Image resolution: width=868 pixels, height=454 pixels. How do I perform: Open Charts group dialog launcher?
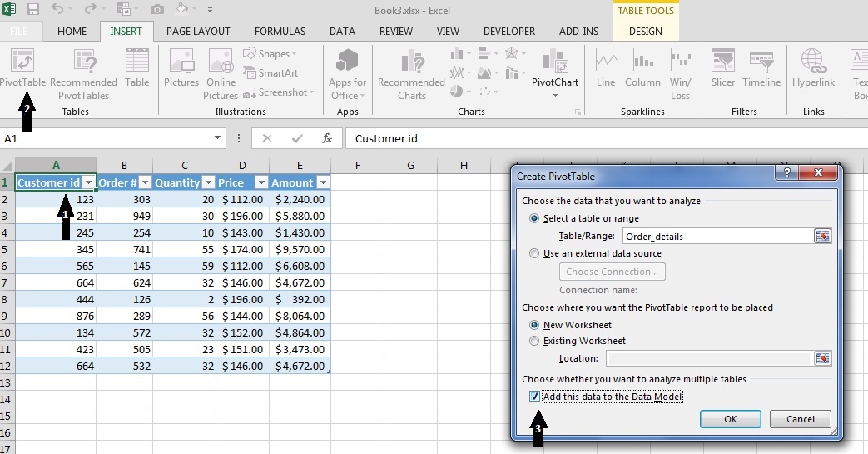(x=578, y=112)
